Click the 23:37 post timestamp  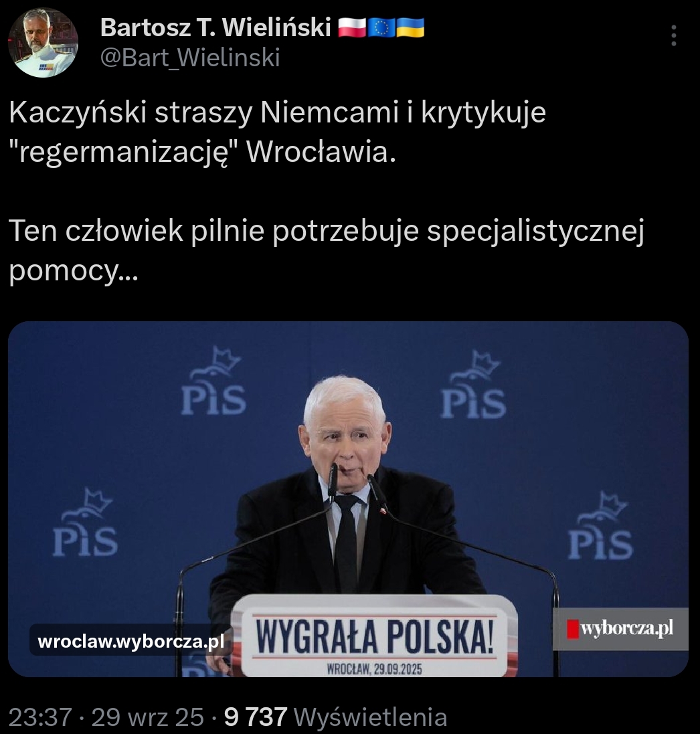point(40,717)
